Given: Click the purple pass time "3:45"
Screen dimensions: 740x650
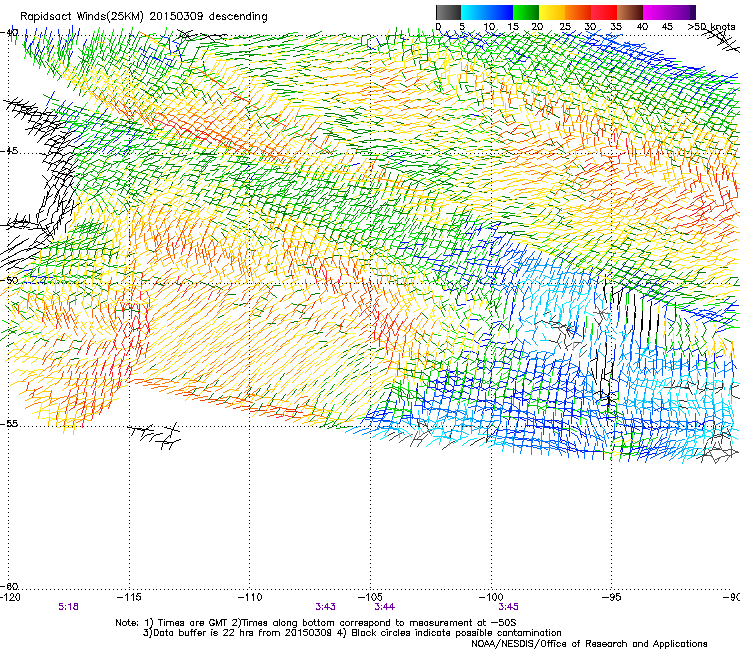Looking at the screenshot, I should coord(508,607).
